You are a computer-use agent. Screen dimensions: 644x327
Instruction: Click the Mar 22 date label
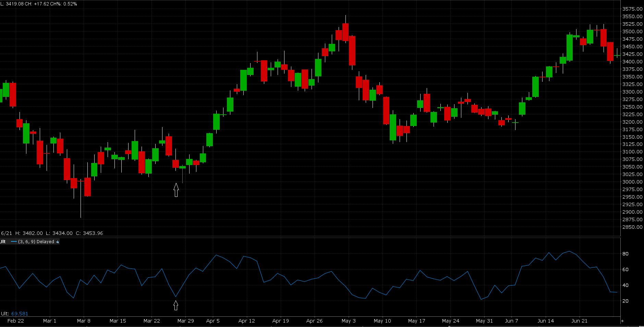point(152,321)
